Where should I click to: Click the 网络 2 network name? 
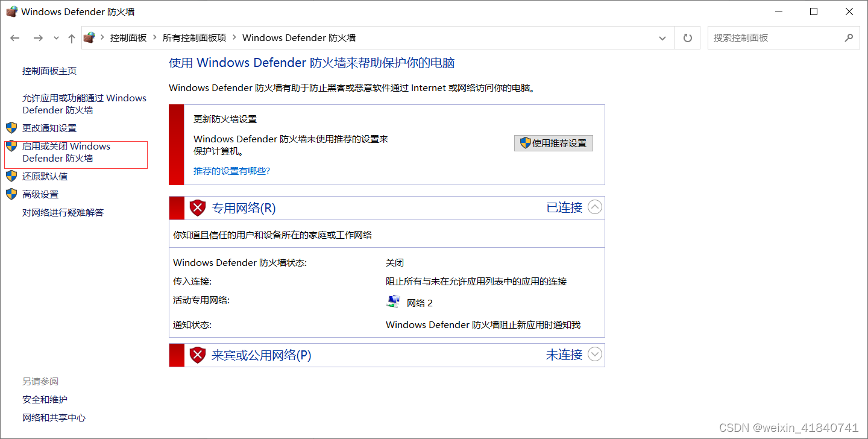420,303
